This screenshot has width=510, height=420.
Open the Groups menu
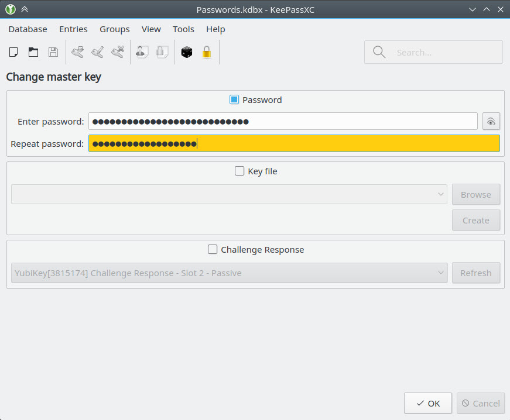tap(115, 29)
